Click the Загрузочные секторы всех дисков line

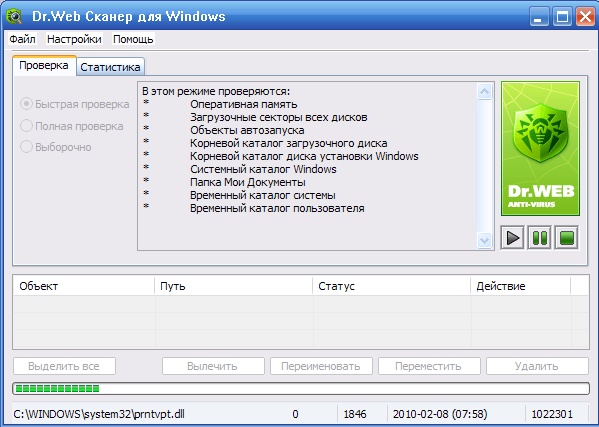[278, 117]
